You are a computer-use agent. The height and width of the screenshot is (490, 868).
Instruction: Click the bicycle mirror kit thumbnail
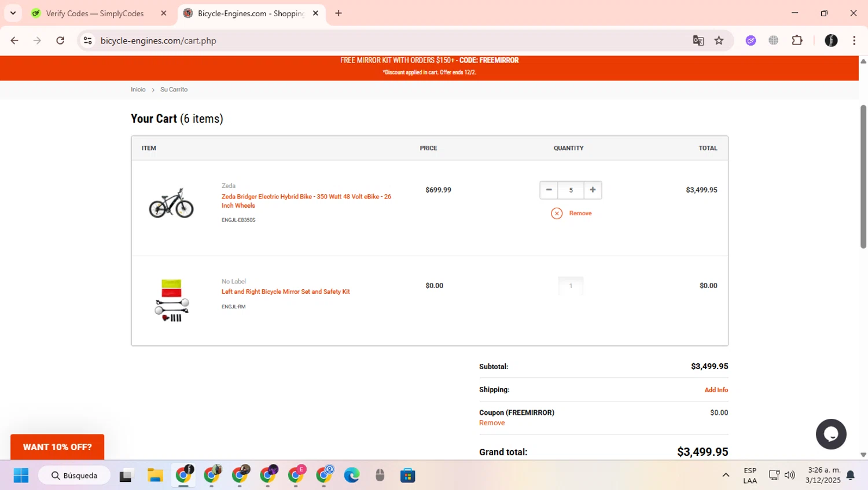point(171,300)
